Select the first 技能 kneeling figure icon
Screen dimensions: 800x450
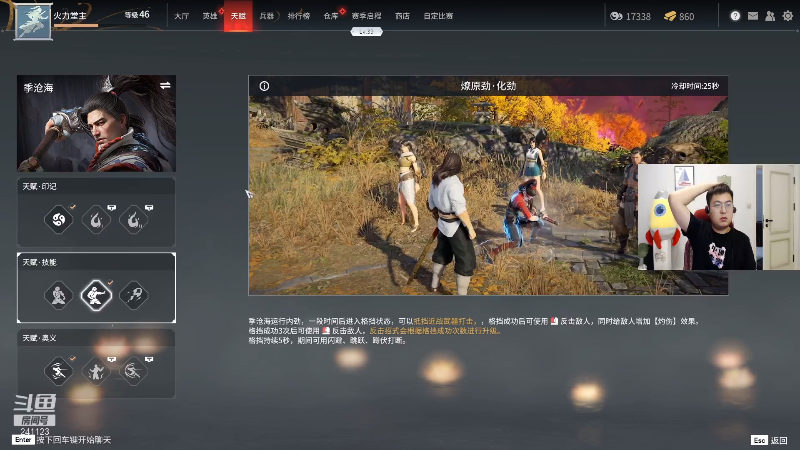[59, 295]
